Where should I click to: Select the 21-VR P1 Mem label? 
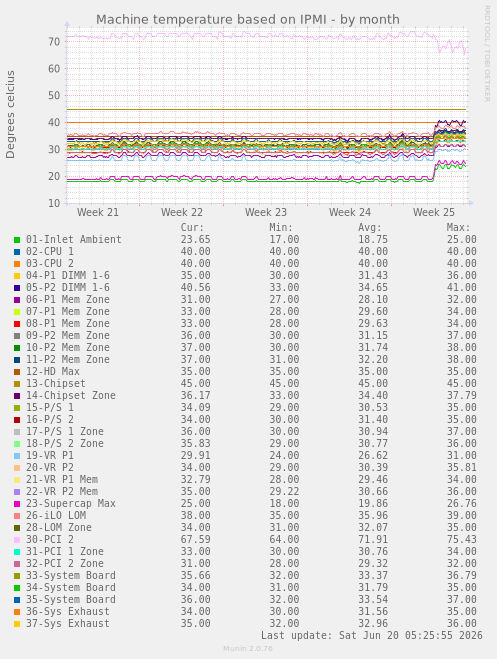(x=62, y=479)
